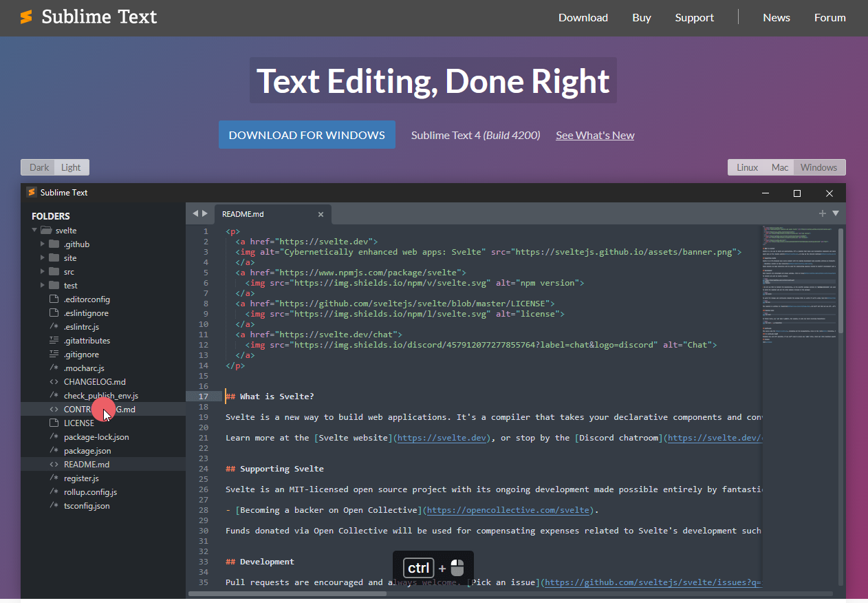Click the "Sublime Text 4 (Build 4200)" text
Screen dimensions: 868x603
[x=476, y=135]
